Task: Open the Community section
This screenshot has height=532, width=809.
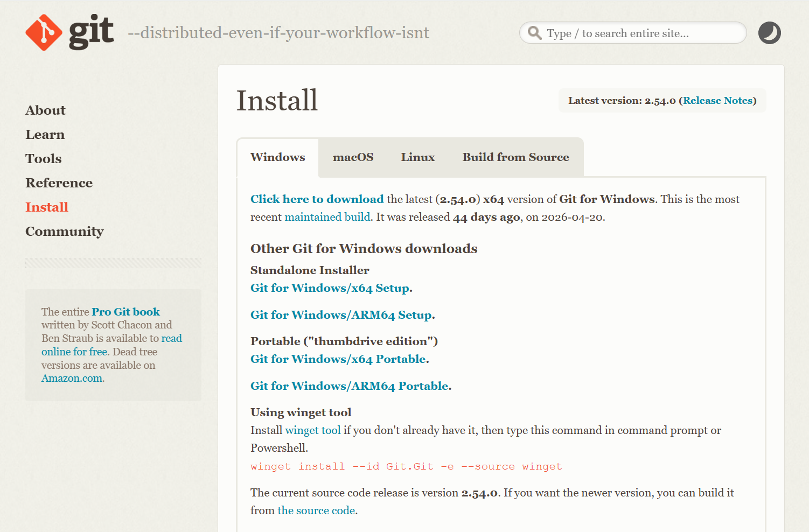Action: [65, 232]
